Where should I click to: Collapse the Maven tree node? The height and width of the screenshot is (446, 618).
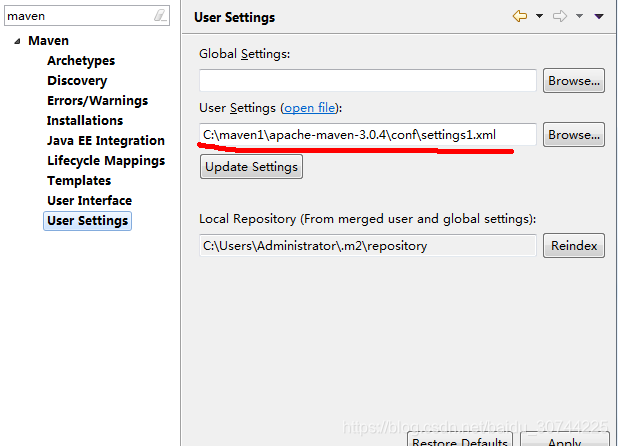pos(17,41)
